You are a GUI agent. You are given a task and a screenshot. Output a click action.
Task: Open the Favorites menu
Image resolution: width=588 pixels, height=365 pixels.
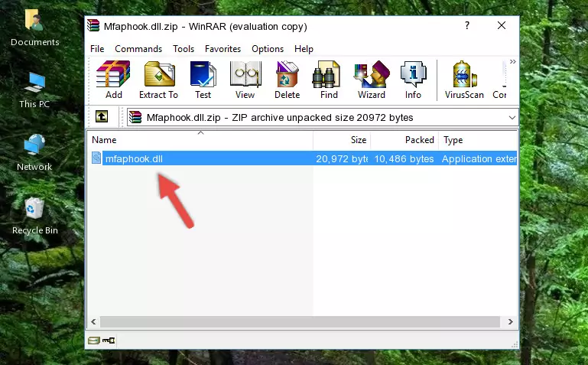click(223, 49)
